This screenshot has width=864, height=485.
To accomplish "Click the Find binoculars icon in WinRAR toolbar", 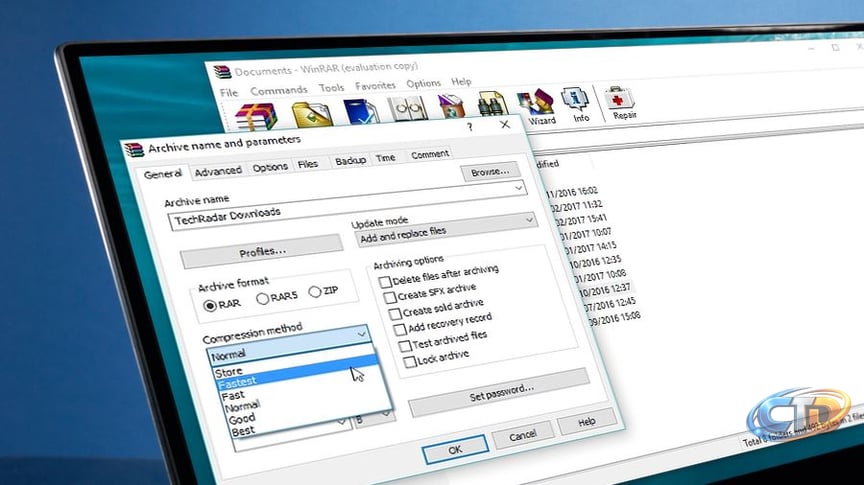I will tap(492, 103).
